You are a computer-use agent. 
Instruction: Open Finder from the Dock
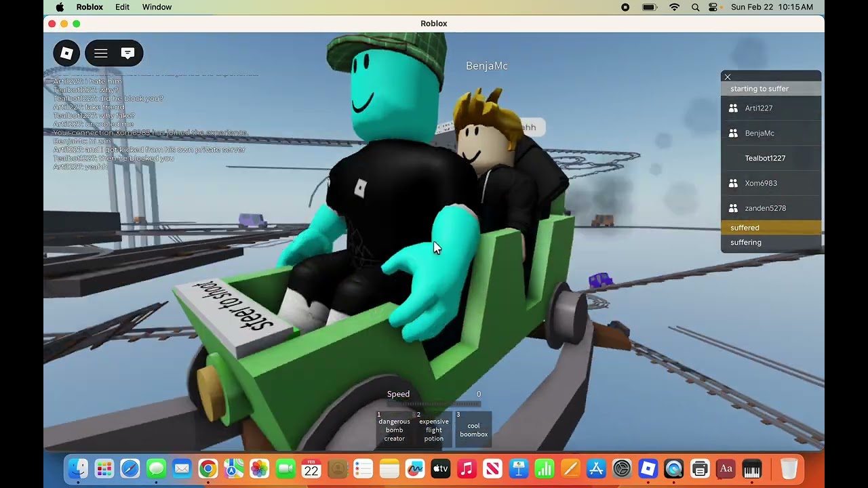(x=78, y=468)
